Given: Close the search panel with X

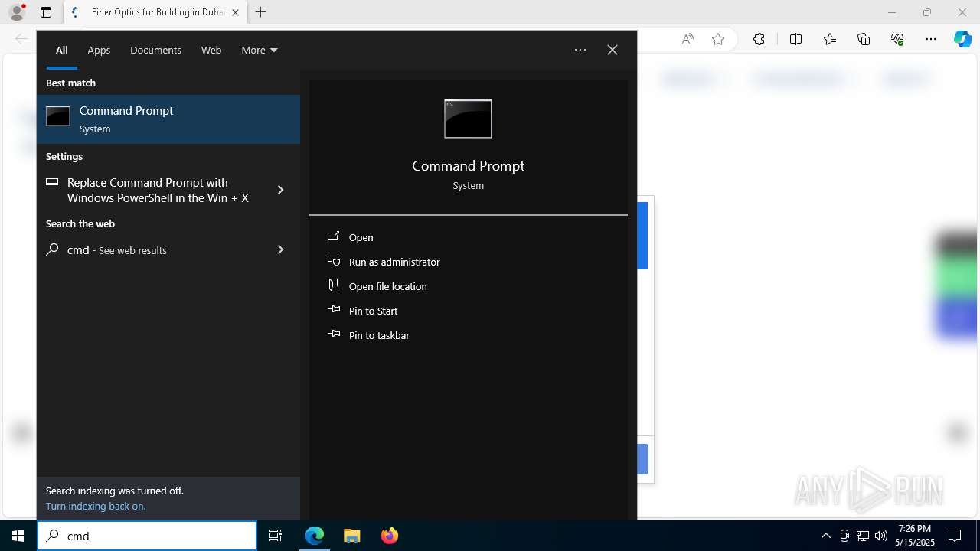Looking at the screenshot, I should coord(612,50).
